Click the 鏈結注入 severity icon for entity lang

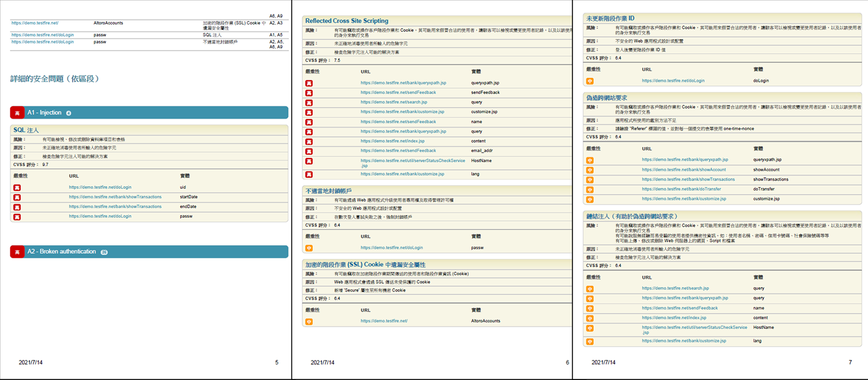[x=590, y=342]
